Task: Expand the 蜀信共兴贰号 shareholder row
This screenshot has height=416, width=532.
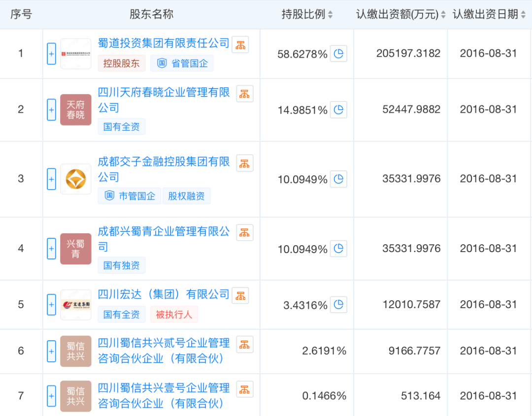Action: pos(51,352)
